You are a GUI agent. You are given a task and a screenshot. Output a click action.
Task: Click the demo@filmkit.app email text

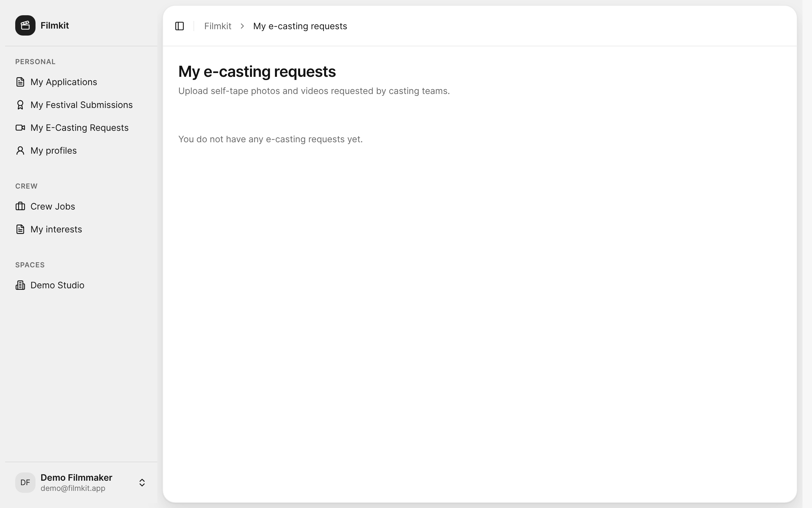click(x=73, y=488)
